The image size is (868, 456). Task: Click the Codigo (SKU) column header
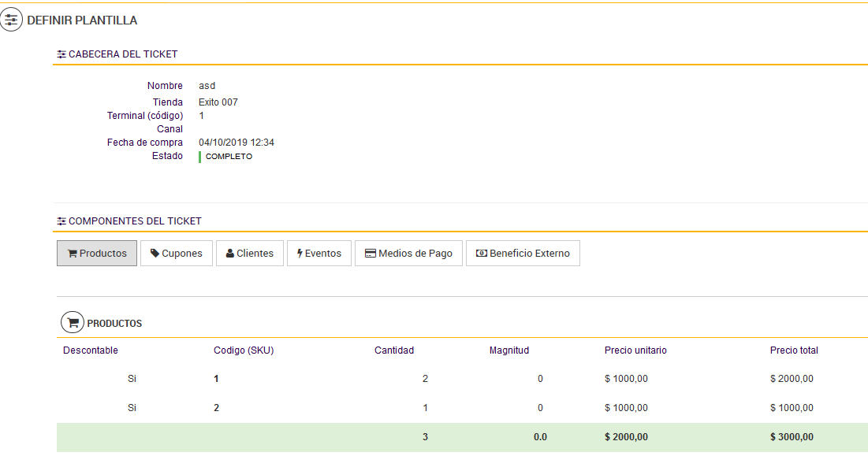coord(244,350)
